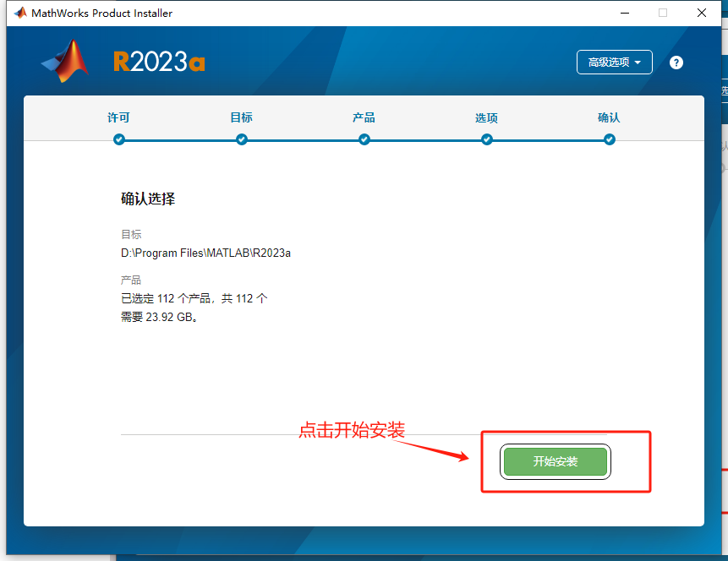Click the checkmark under 确认
Image resolution: width=728 pixels, height=561 pixels.
[610, 139]
